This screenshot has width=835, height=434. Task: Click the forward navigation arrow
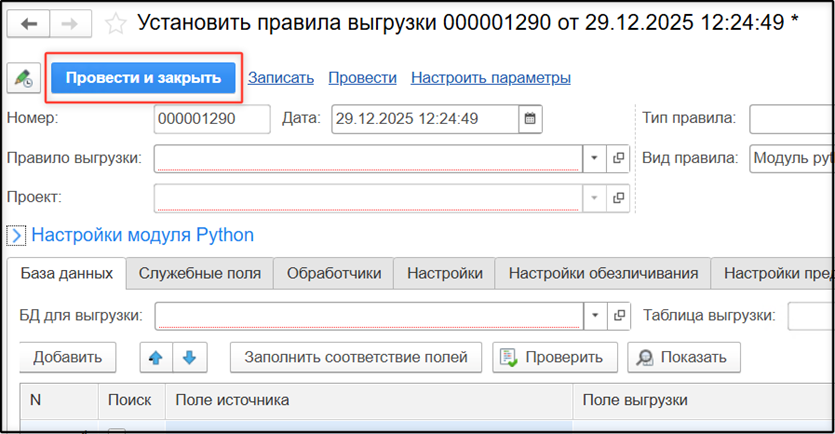tap(71, 23)
